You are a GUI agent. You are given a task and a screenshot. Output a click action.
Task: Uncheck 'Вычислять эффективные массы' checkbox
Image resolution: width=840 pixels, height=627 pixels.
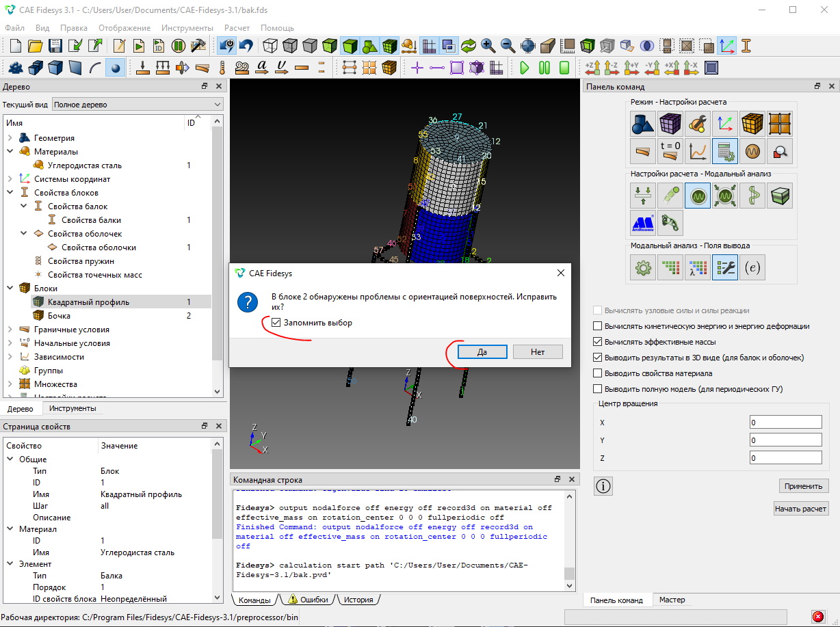tap(598, 342)
